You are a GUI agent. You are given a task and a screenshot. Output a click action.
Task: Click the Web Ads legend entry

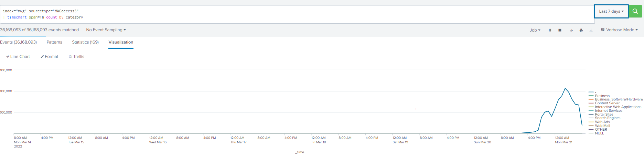[602, 122]
